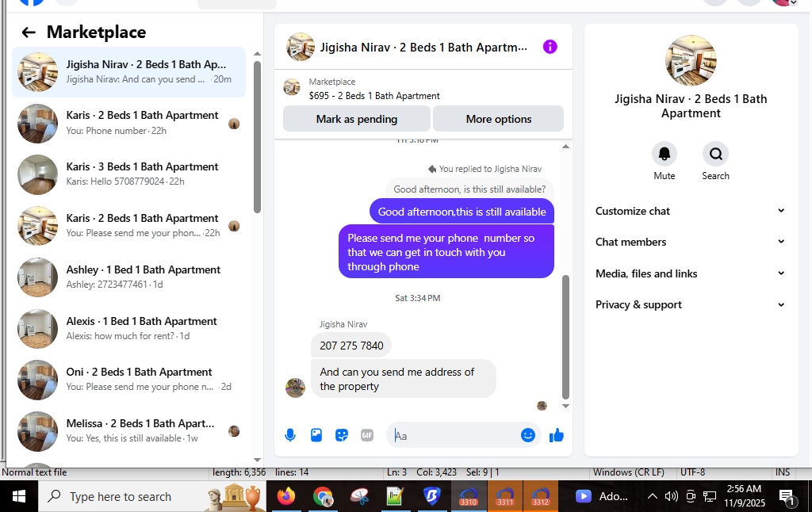Switch to taskbar window 3311
This screenshot has height=512, width=812.
(505, 496)
